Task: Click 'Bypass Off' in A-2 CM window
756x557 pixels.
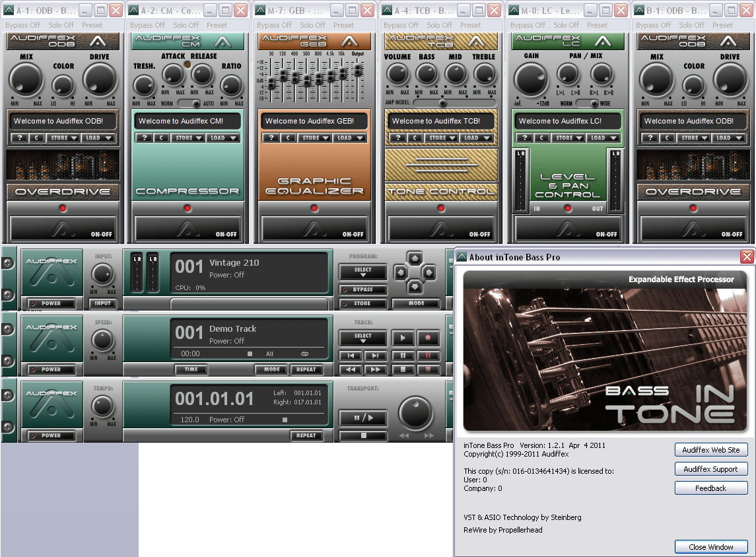Action: coord(148,25)
